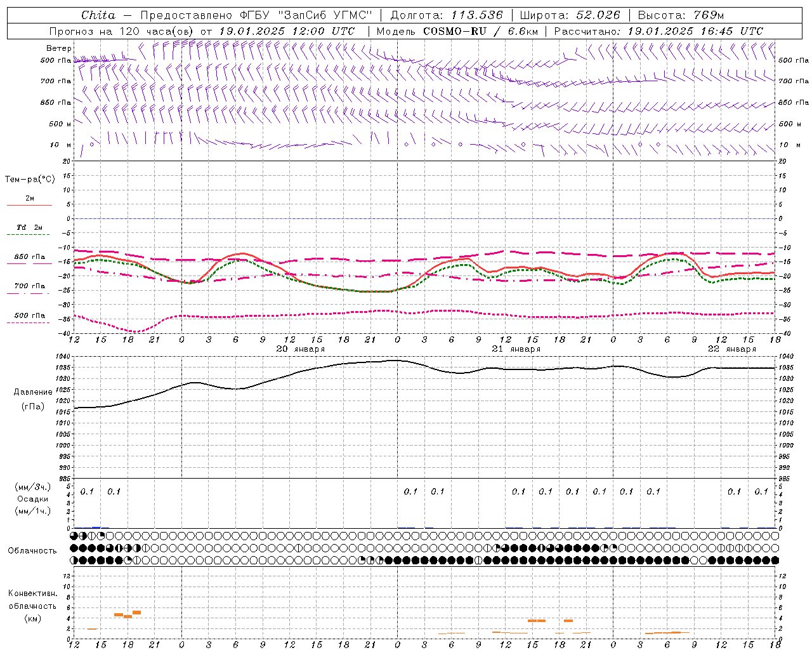Image resolution: width=812 pixels, height=650 pixels.
Task: Select the "500 гПа" temperature legend entry
Action: pos(30,315)
